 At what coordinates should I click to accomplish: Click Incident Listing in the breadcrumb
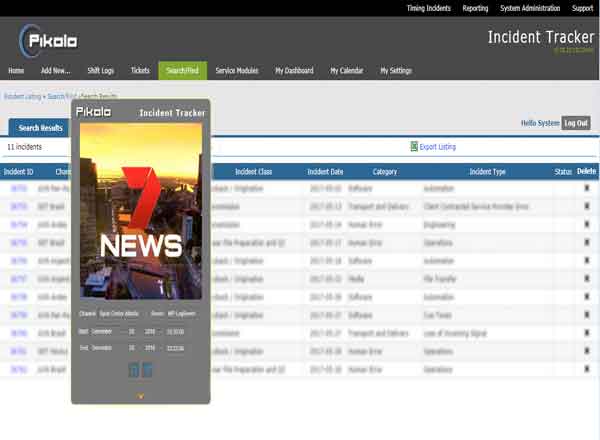coord(23,96)
